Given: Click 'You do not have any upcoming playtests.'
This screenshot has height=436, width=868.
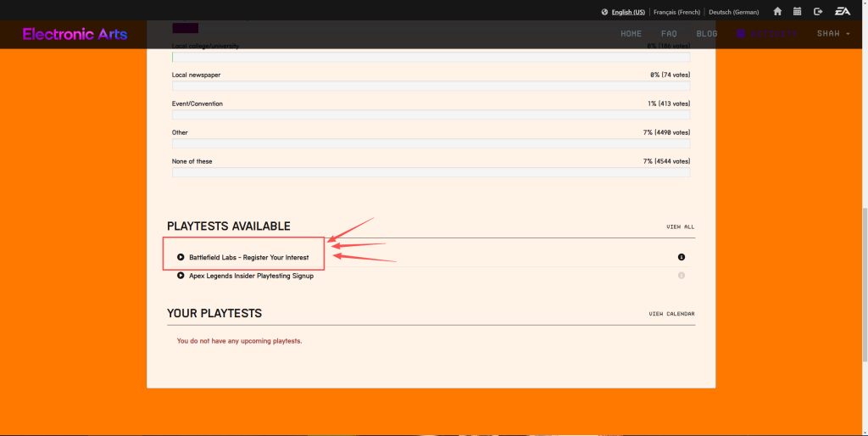Looking at the screenshot, I should pos(239,341).
